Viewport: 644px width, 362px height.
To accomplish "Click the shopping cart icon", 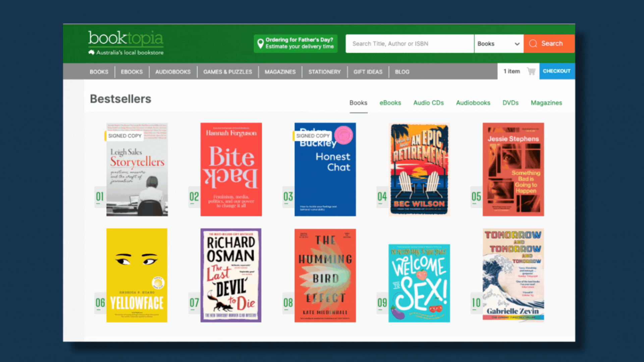I will (x=531, y=71).
